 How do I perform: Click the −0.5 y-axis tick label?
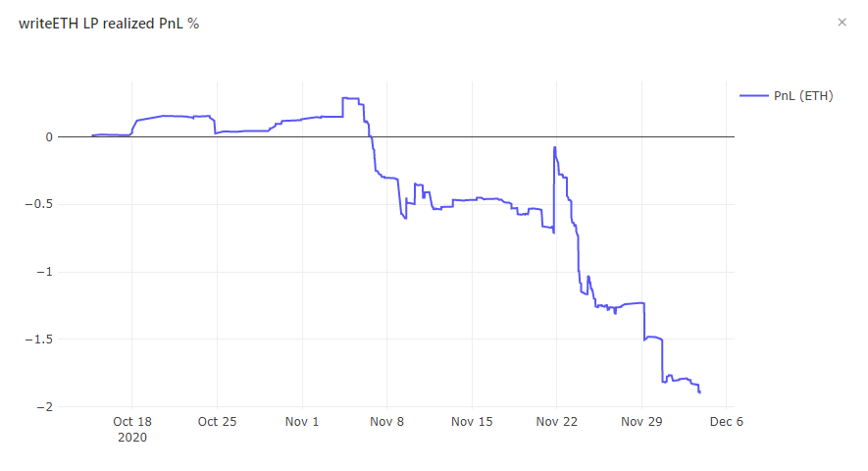coord(39,204)
